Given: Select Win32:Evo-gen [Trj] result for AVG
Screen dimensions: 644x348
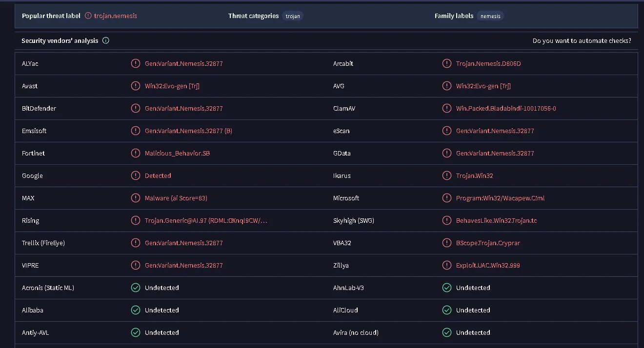Looking at the screenshot, I should tap(483, 86).
